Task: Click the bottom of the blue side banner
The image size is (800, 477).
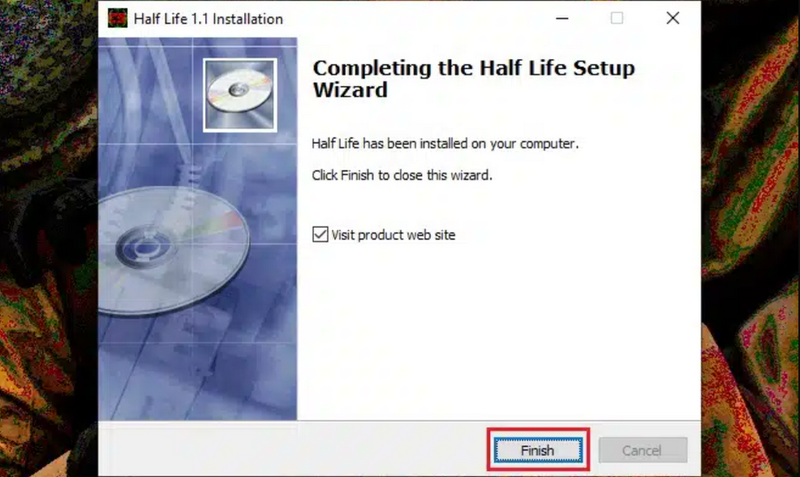Action: tap(197, 388)
